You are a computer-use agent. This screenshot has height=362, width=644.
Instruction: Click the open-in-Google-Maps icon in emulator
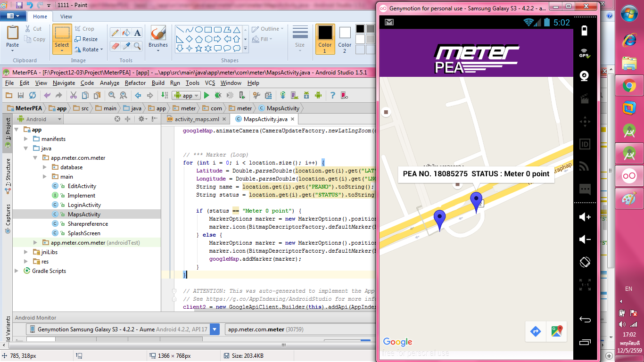click(x=556, y=331)
